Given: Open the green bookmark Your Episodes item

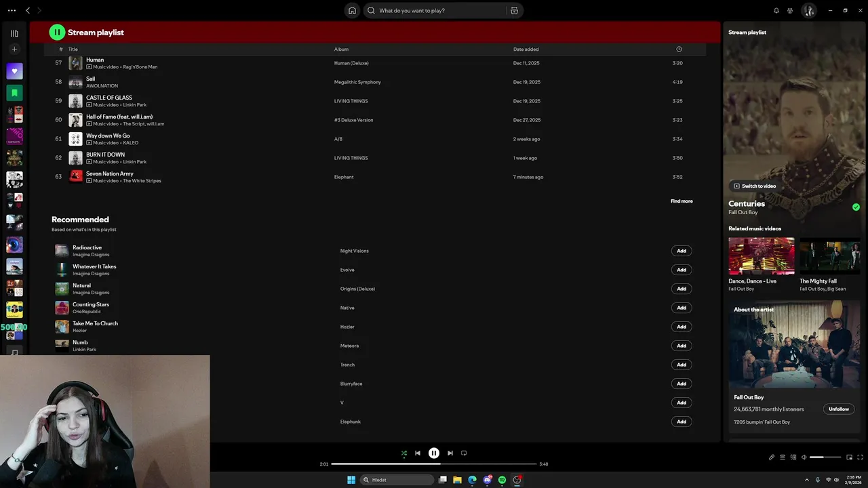Looking at the screenshot, I should (14, 93).
